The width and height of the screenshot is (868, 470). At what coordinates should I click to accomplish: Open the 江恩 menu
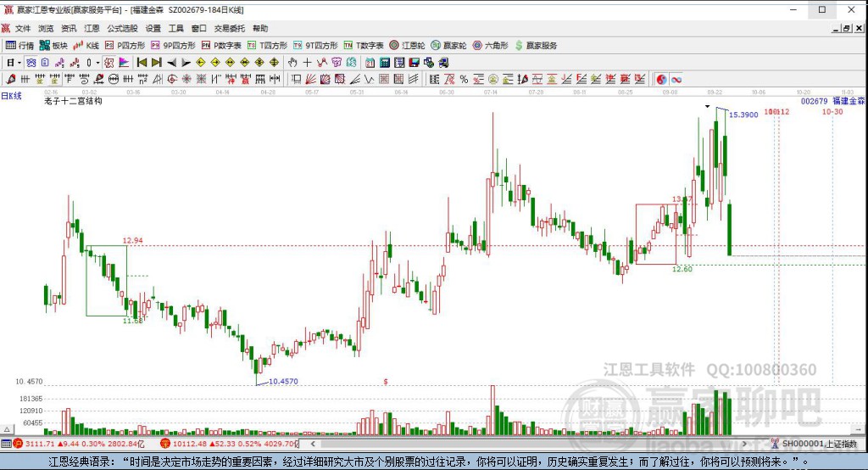92,28
